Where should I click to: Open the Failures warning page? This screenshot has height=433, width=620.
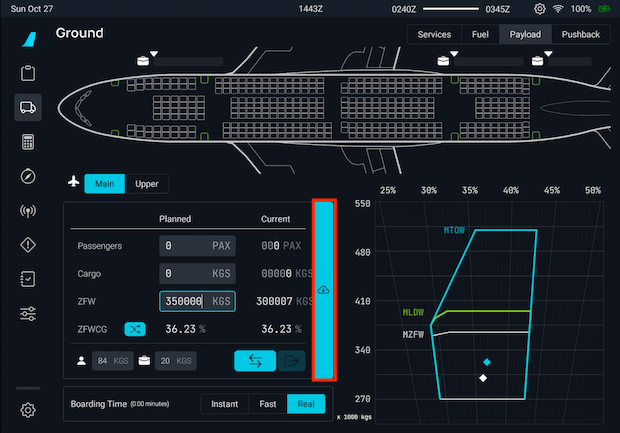(28, 245)
